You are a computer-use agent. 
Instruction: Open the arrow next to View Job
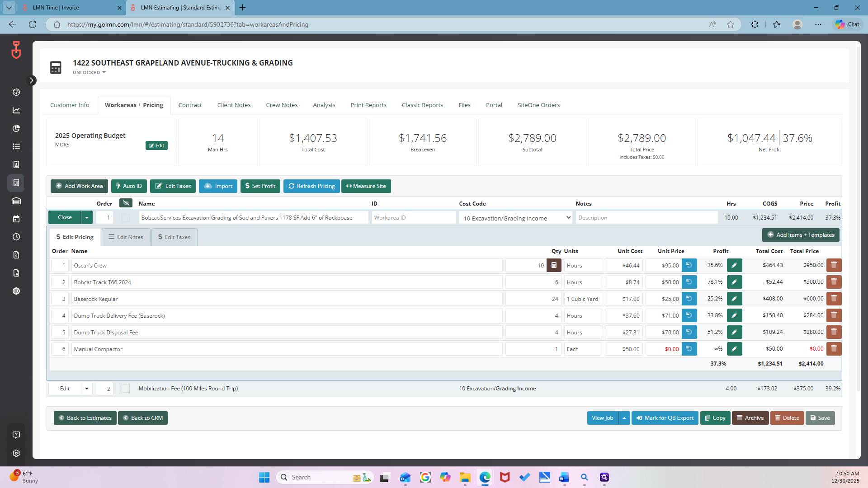[624, 418]
